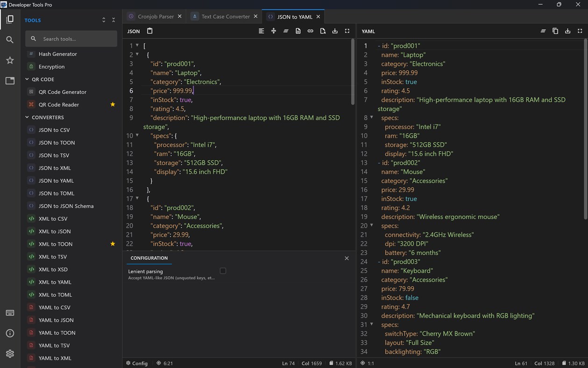Click the 1.62 KB size indicator

click(x=340, y=363)
